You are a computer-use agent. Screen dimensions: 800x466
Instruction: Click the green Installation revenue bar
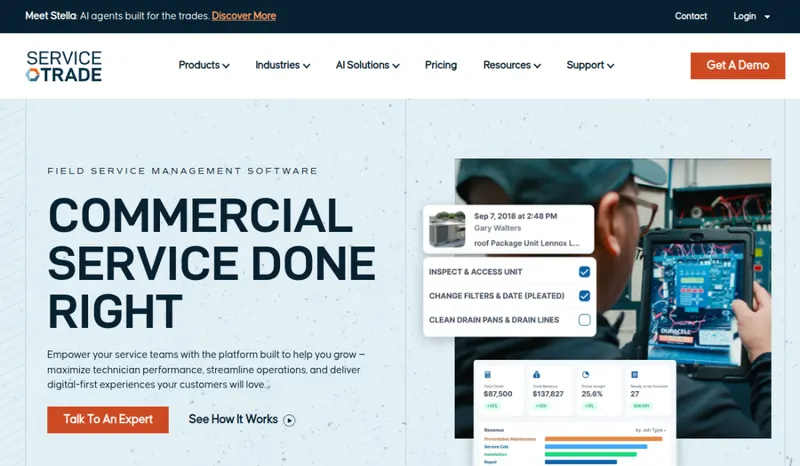[590, 454]
